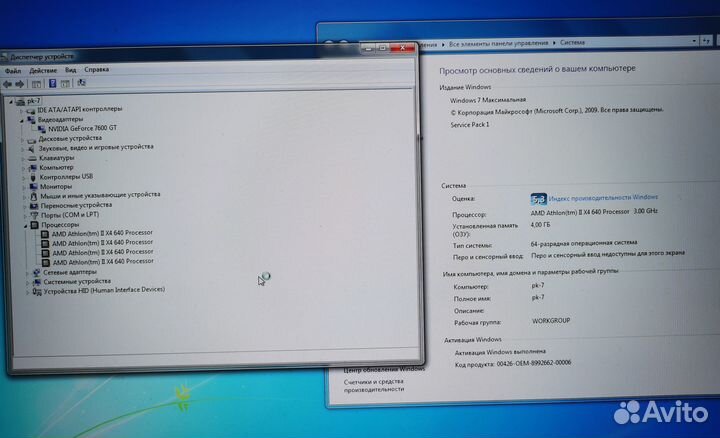Click the scan for hardware changes toolbar icon

click(x=80, y=83)
